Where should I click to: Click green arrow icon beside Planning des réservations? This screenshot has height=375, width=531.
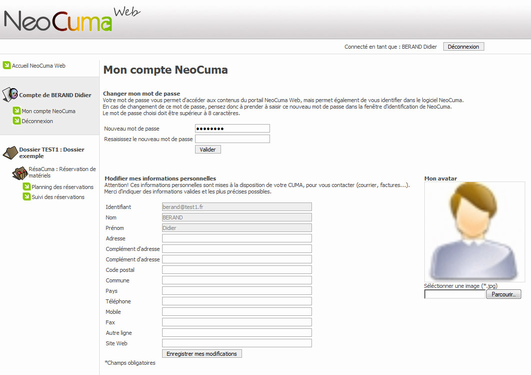pos(26,187)
